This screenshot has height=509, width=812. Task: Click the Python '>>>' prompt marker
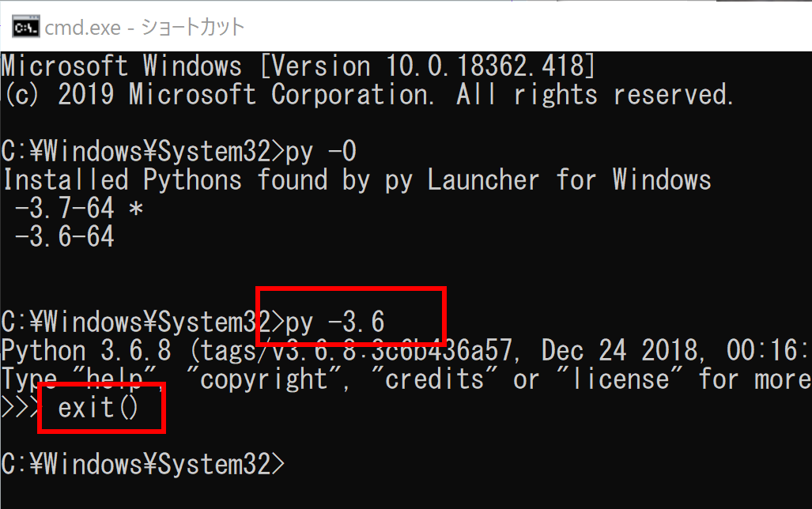pos(21,408)
